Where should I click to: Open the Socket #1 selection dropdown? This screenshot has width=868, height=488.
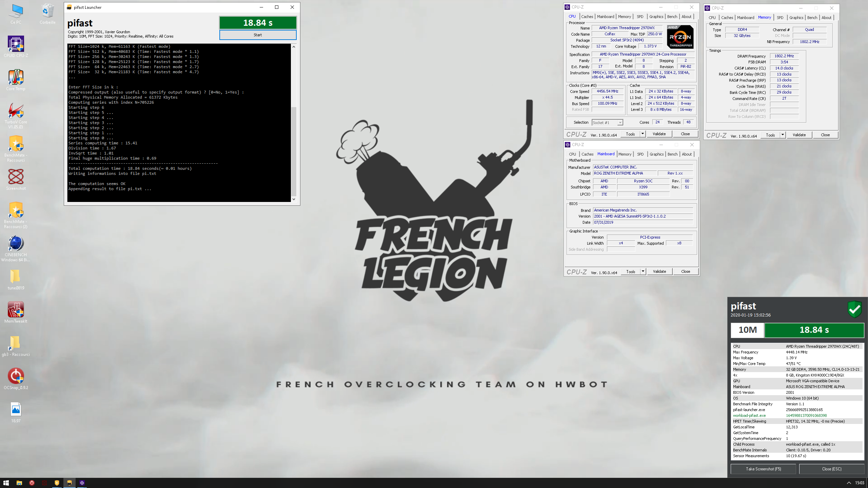[x=607, y=123]
